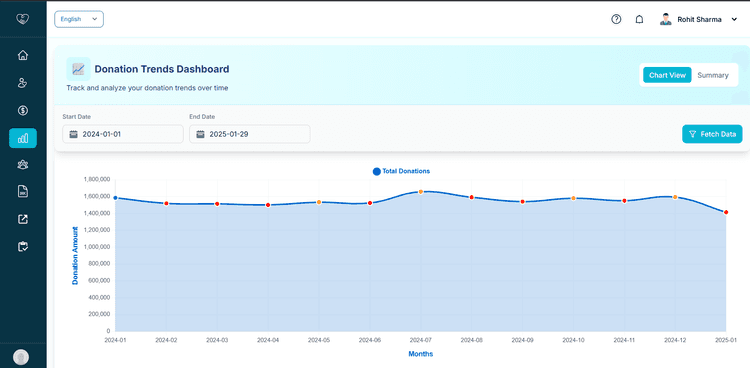750x368 pixels.
Task: Click the 2024-08 data point on chart
Action: tap(472, 197)
